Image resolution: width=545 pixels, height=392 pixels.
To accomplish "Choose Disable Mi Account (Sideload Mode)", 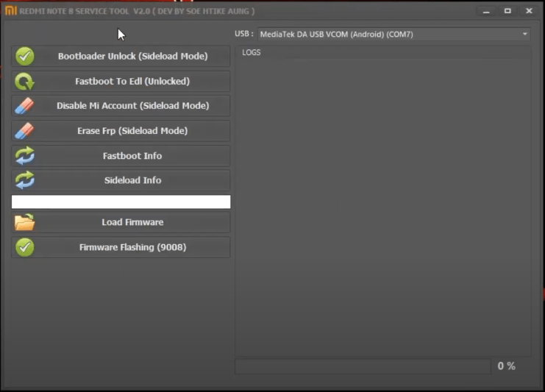I will (121, 106).
